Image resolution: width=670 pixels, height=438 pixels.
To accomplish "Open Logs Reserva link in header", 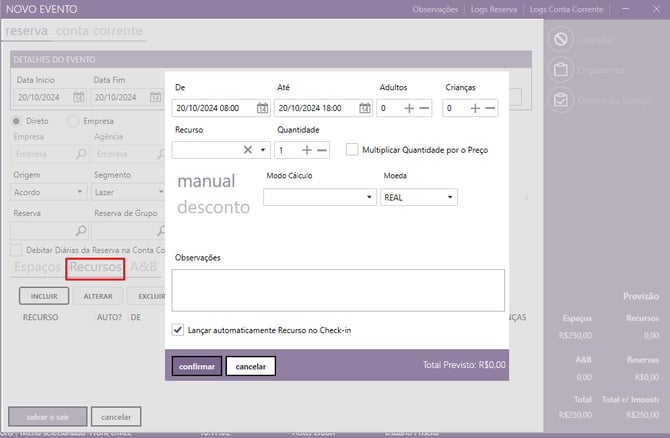I will 494,9.
